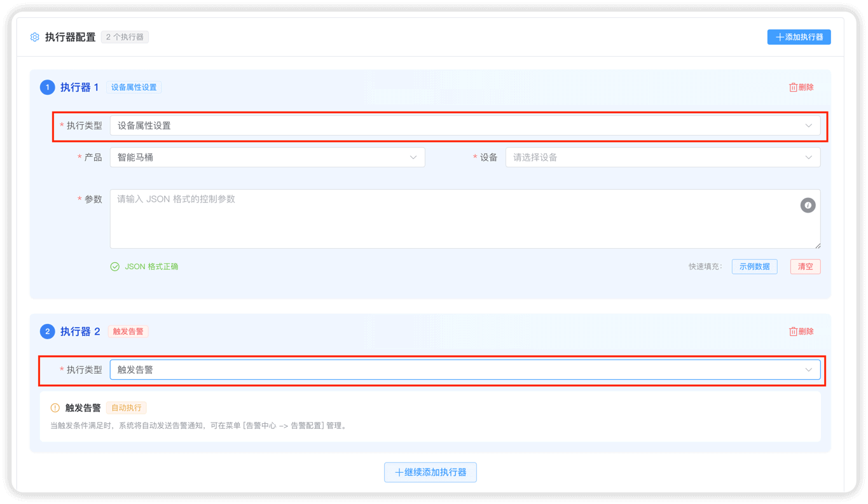Expand the 执行类型 dropdown showing 触发告警
The height and width of the screenshot is (504, 868).
pos(464,370)
